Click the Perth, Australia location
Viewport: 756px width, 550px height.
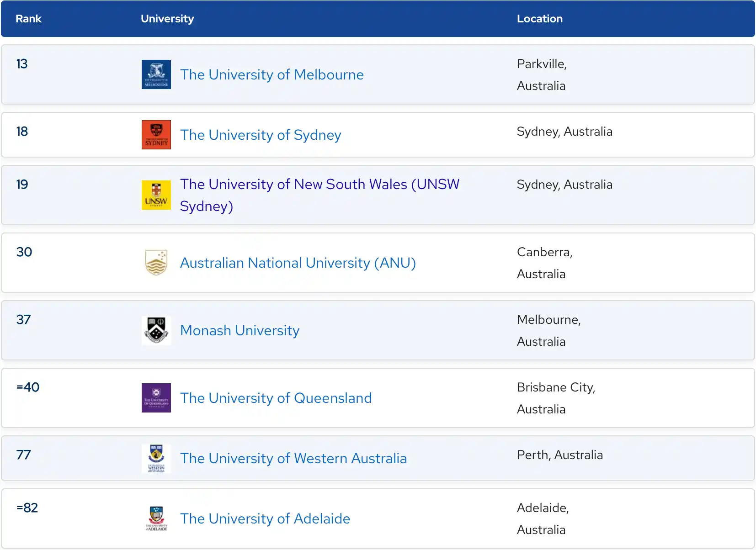click(560, 455)
